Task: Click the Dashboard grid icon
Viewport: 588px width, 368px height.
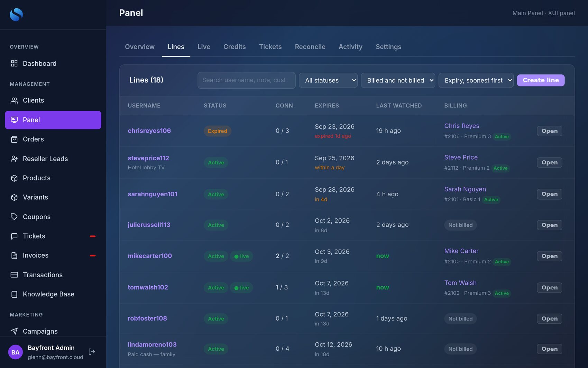Action: click(14, 63)
